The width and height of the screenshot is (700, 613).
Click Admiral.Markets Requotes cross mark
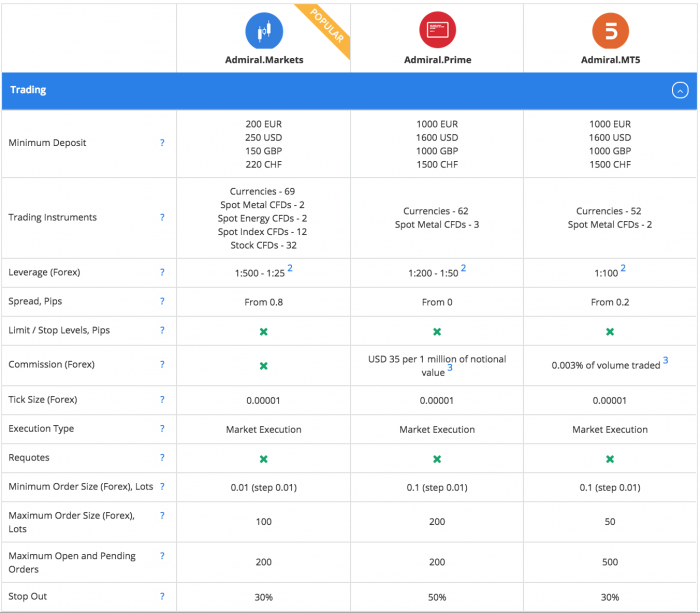[263, 459]
